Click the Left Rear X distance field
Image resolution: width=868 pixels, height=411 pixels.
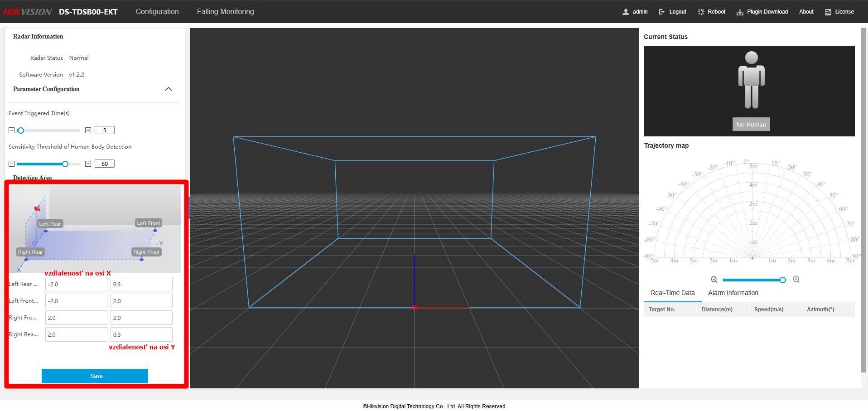click(x=76, y=285)
